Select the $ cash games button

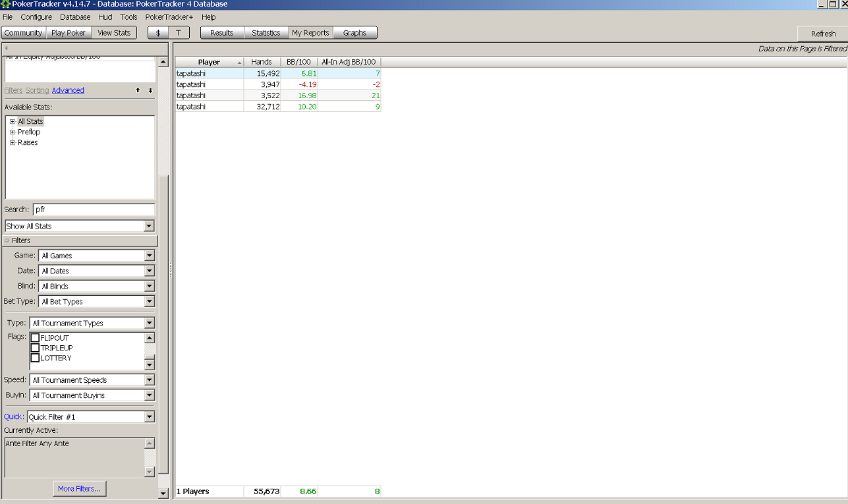pos(158,33)
